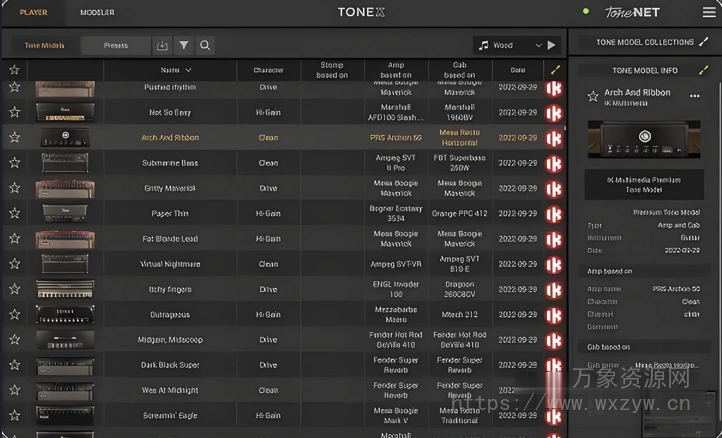Viewport: 722px width, 438px height.
Task: Sort by Character column header
Action: [268, 70]
